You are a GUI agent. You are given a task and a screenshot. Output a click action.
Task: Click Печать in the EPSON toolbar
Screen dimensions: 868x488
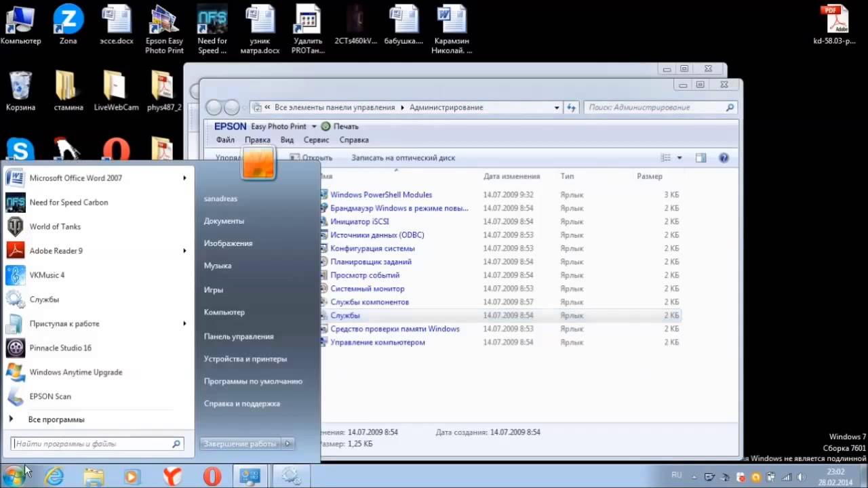click(340, 127)
